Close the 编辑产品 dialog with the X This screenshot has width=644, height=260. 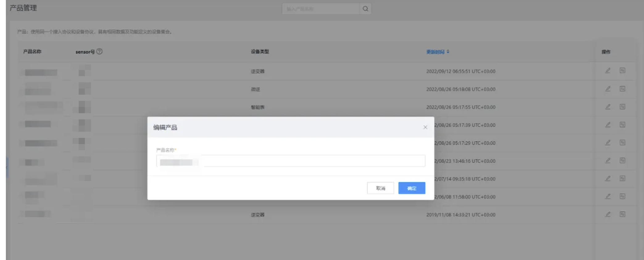[x=425, y=127]
